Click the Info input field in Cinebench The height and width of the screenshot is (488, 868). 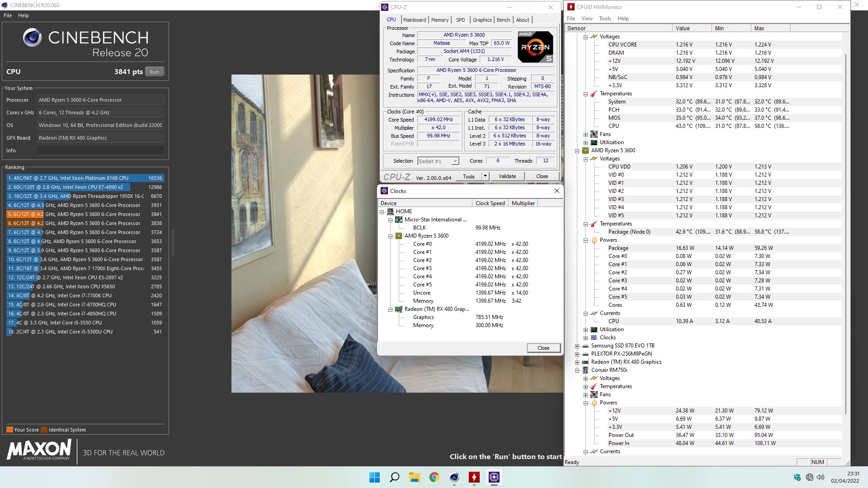click(x=100, y=150)
